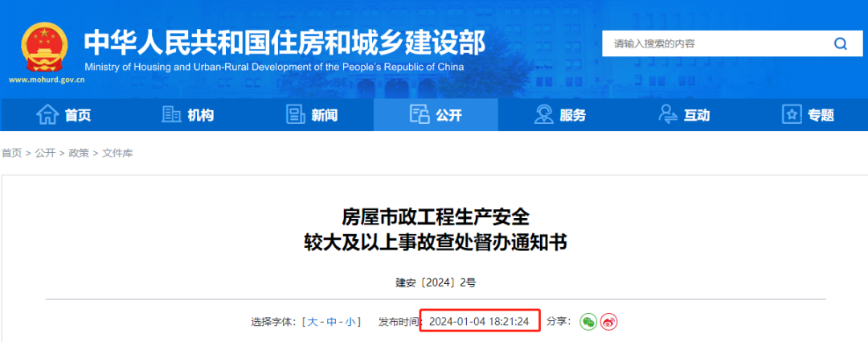Screen dimensions: 868x342
Task: Click the newspaper icon beside 新闻
Action: point(296,115)
